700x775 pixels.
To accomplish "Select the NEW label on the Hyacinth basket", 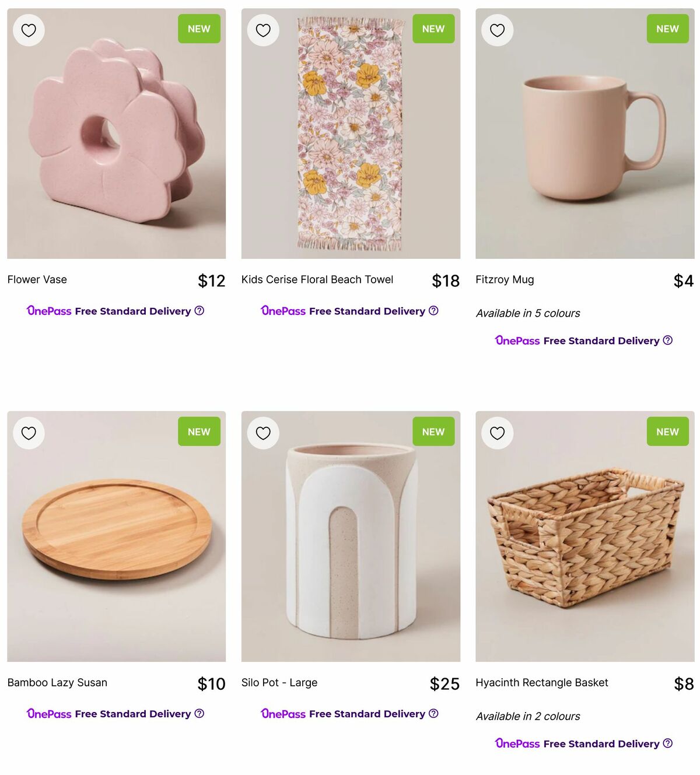I will 667,432.
